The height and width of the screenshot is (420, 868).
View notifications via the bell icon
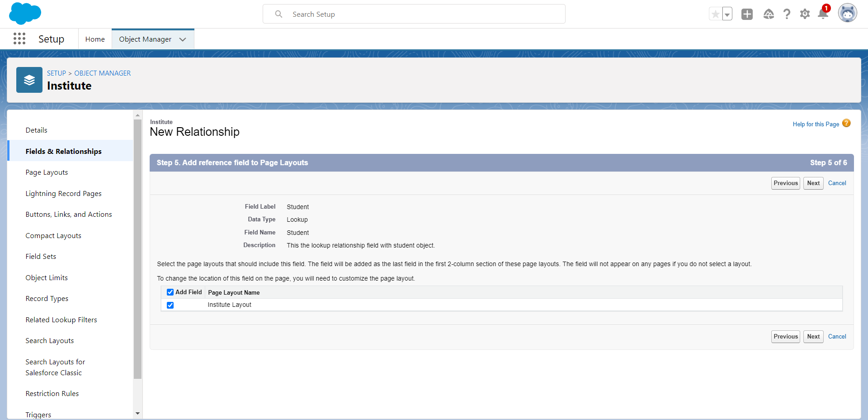tap(823, 14)
